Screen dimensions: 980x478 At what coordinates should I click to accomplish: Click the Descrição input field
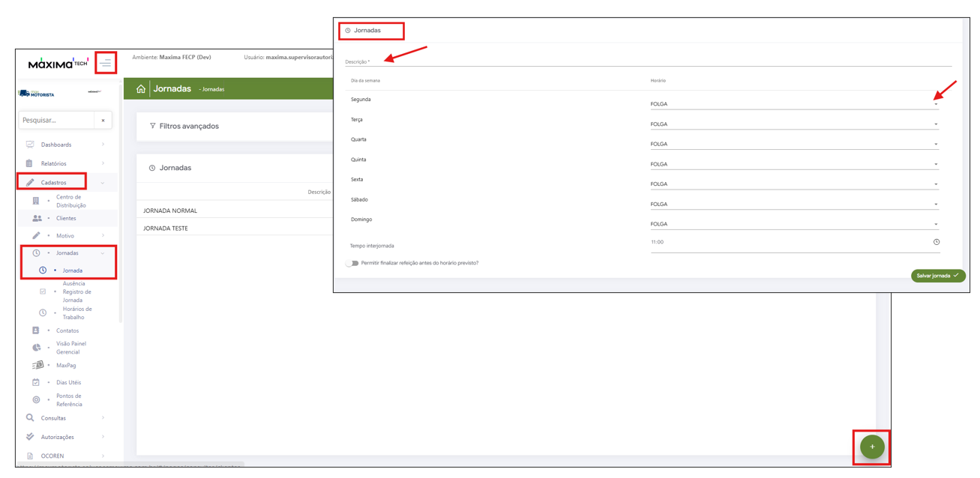[x=647, y=61]
